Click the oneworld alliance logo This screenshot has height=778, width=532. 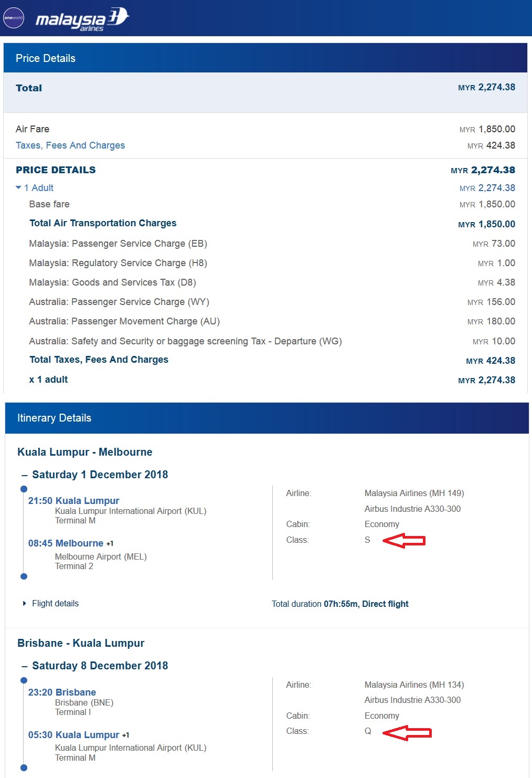click(14, 18)
